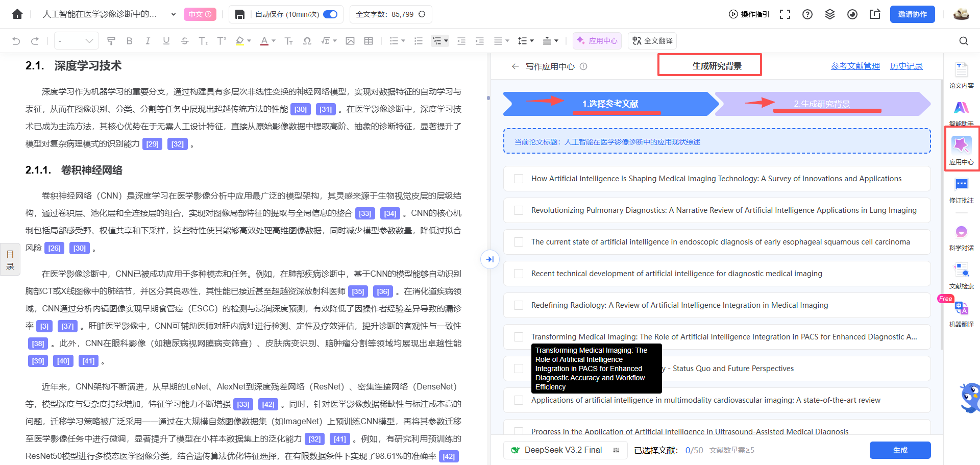The height and width of the screenshot is (465, 980).
Task: Open the document title dropdown
Action: [174, 14]
